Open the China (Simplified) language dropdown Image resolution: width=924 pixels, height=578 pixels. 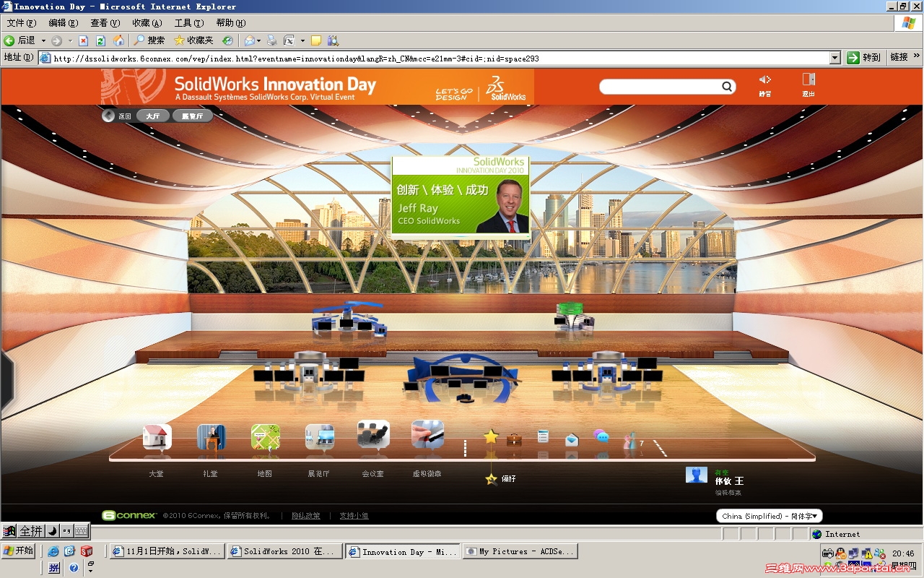pyautogui.click(x=770, y=516)
